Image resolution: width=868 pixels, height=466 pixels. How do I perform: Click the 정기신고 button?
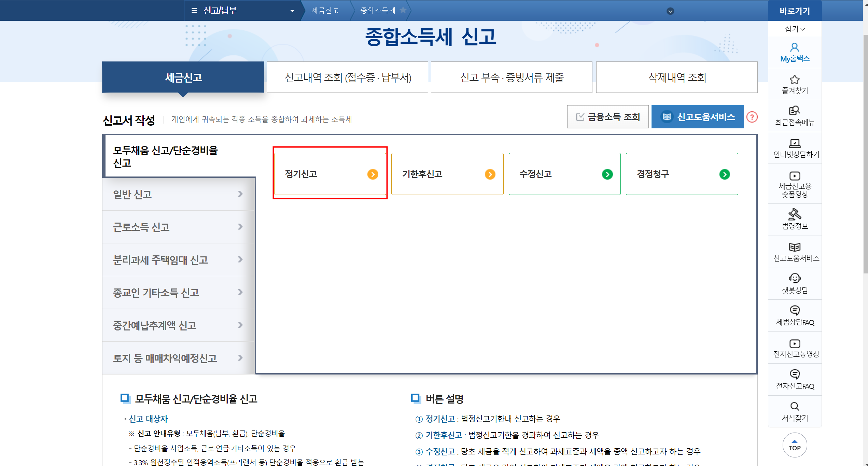click(330, 174)
